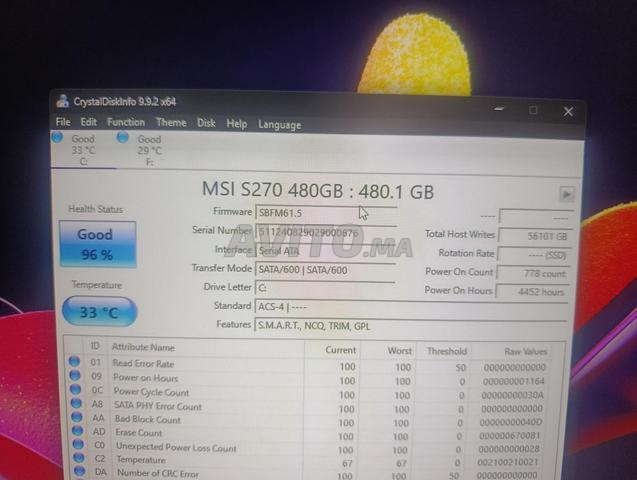637x480 pixels.
Task: Click status orb of Read Error Rate row
Action: [x=74, y=361]
